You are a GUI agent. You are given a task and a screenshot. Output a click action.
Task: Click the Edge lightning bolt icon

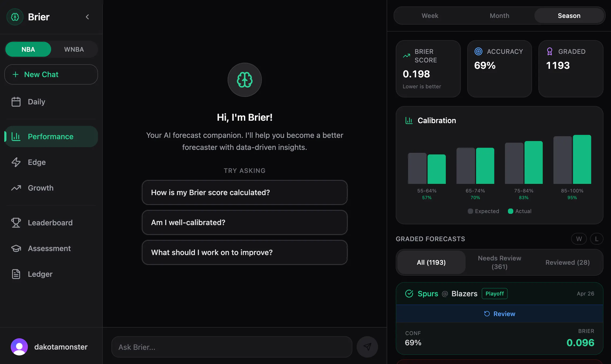click(x=16, y=162)
